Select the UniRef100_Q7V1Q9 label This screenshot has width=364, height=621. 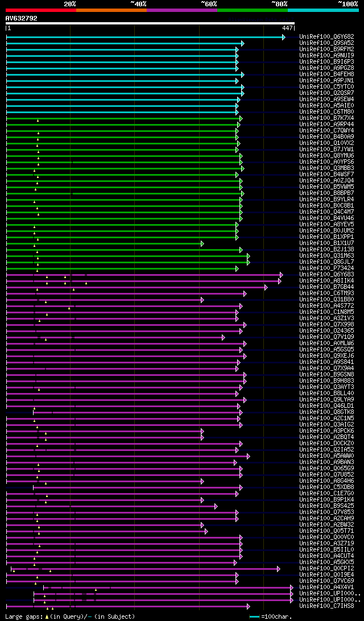point(327,337)
